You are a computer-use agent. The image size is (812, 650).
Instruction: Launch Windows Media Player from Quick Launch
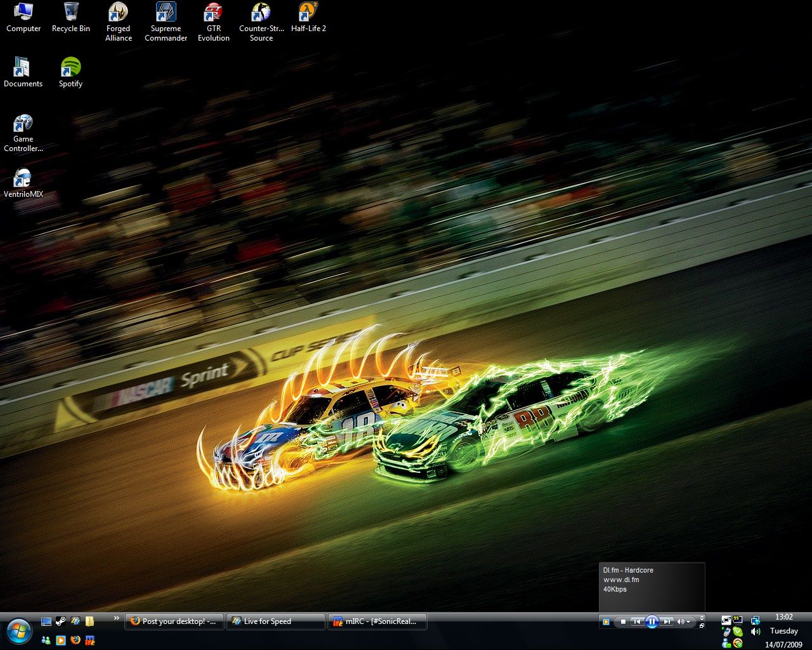(61, 640)
